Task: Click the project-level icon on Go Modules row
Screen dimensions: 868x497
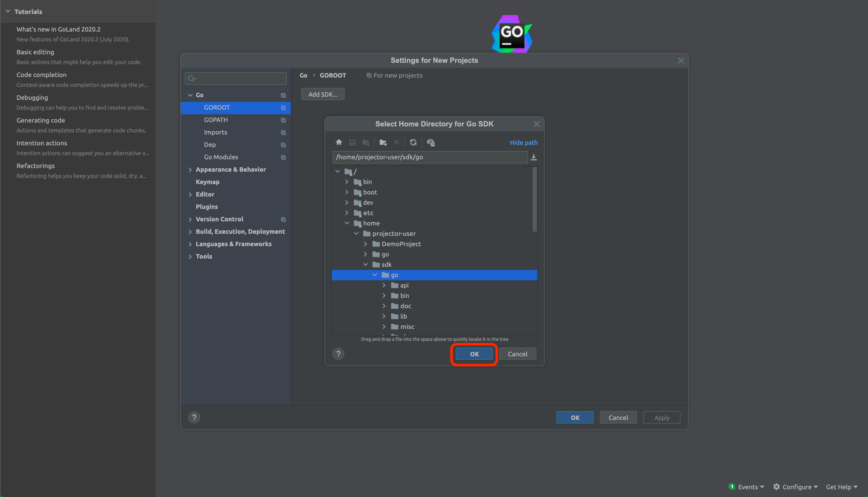Action: click(x=283, y=157)
